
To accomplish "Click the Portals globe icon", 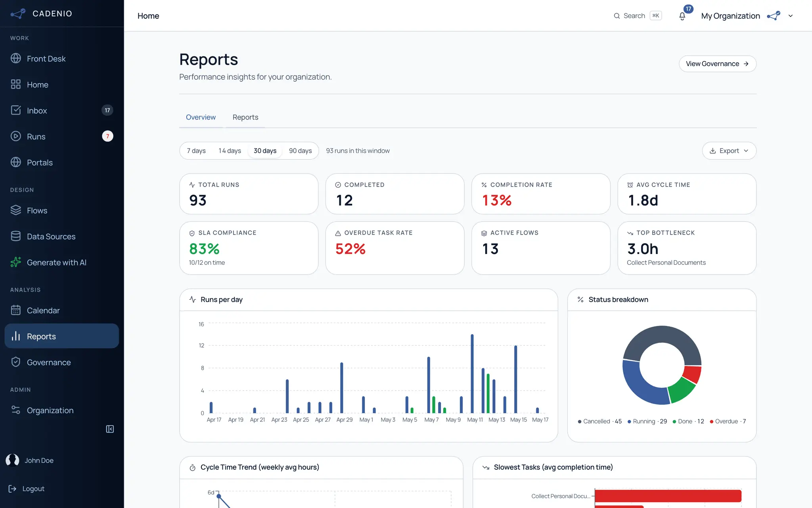I will point(16,162).
